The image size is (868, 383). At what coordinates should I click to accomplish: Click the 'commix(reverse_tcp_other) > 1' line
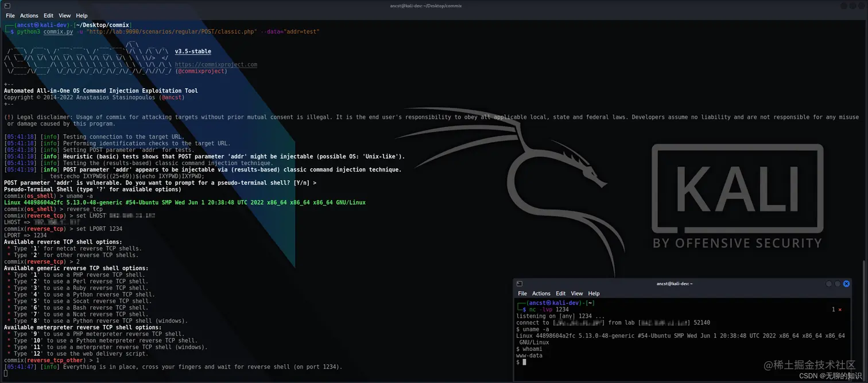click(52, 360)
